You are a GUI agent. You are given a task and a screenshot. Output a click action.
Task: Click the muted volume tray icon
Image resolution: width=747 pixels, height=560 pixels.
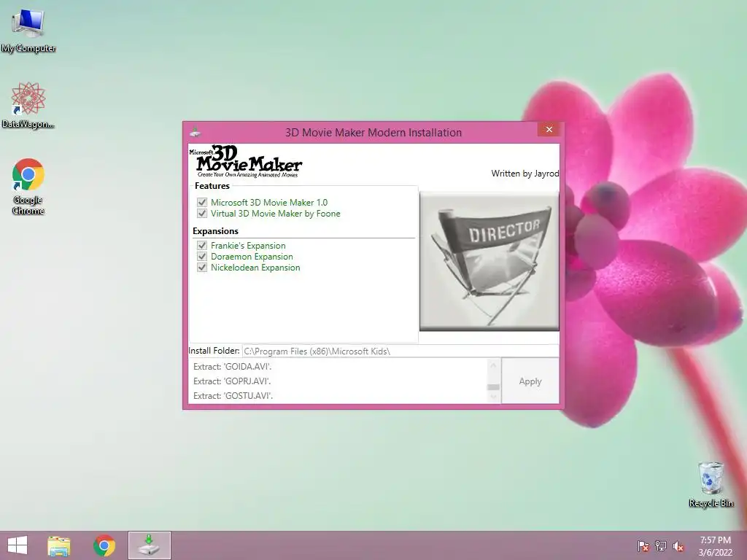[x=678, y=546]
